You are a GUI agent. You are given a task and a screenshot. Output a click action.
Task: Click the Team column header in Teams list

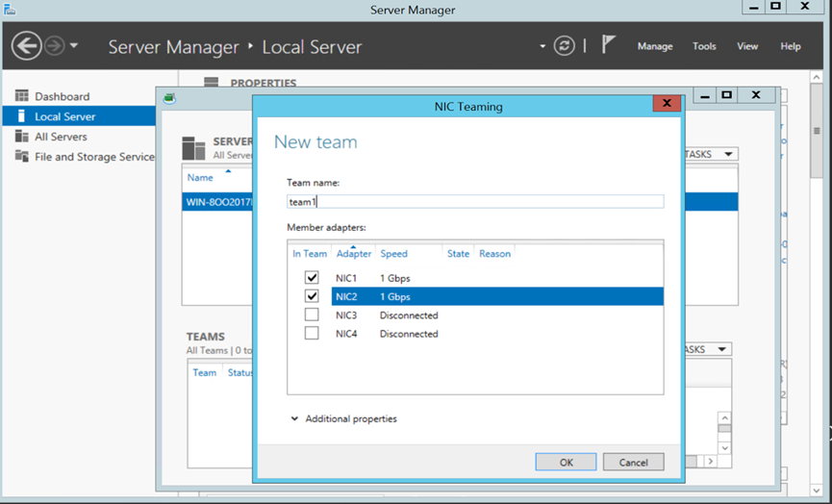click(x=204, y=372)
